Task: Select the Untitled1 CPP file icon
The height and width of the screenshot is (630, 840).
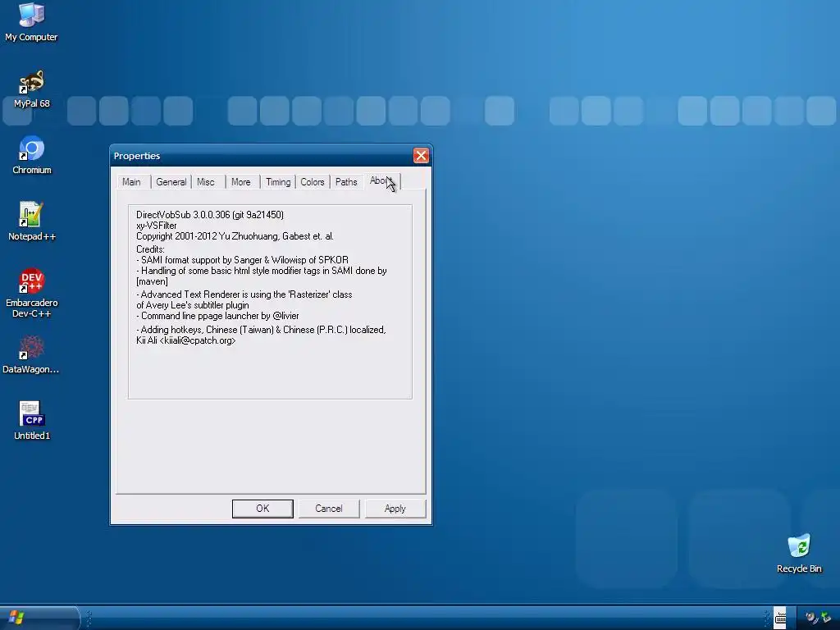Action: pos(32,421)
